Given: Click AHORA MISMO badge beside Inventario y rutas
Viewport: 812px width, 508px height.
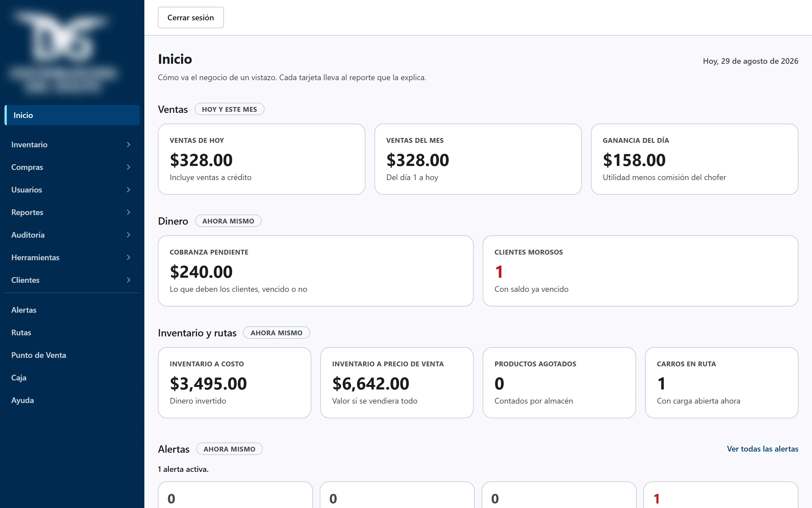Looking at the screenshot, I should point(276,333).
